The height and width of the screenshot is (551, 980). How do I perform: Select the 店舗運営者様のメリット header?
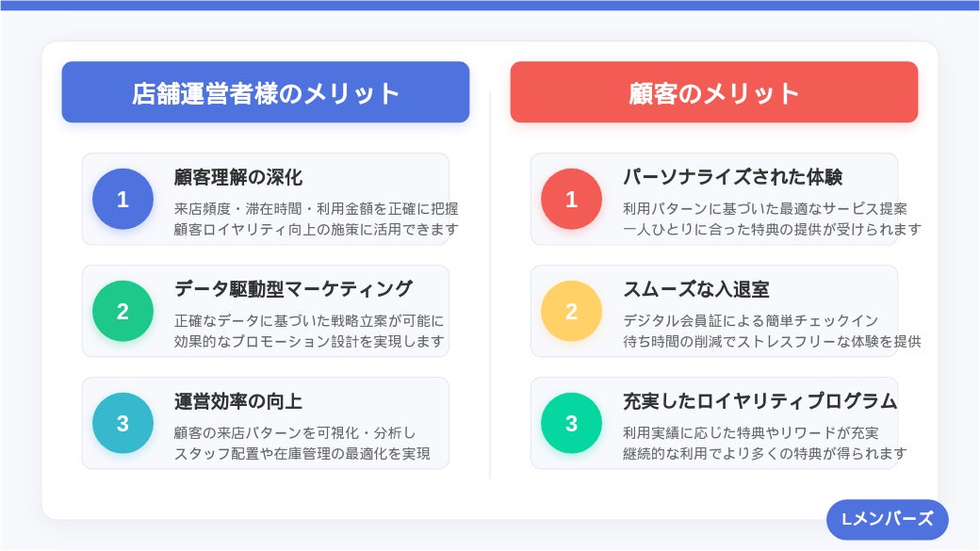point(266,92)
